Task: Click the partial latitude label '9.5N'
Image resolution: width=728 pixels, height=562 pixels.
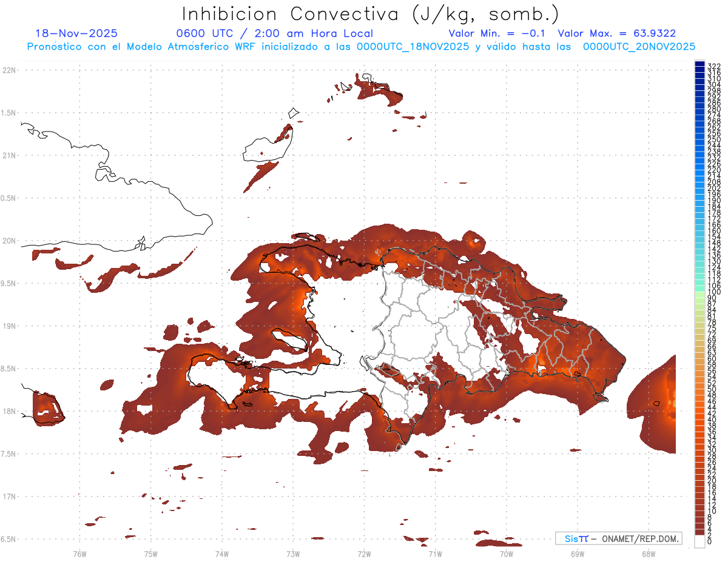Action: [8, 283]
